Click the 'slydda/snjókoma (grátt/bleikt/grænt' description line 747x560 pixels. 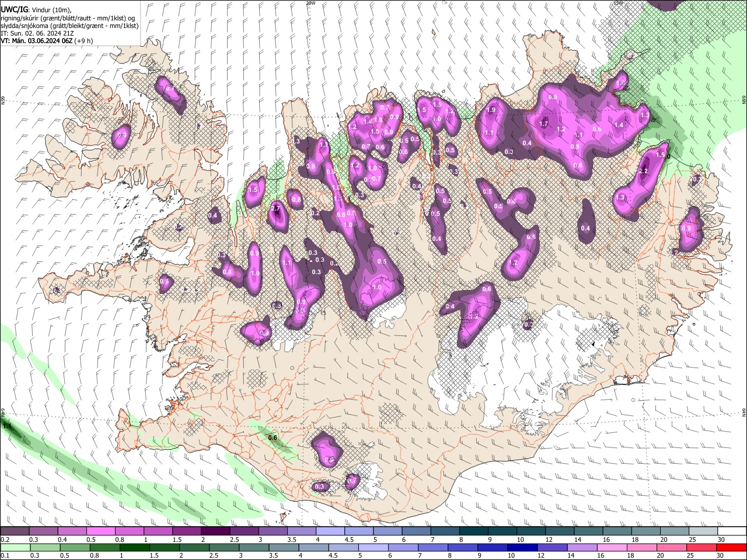pos(69,26)
